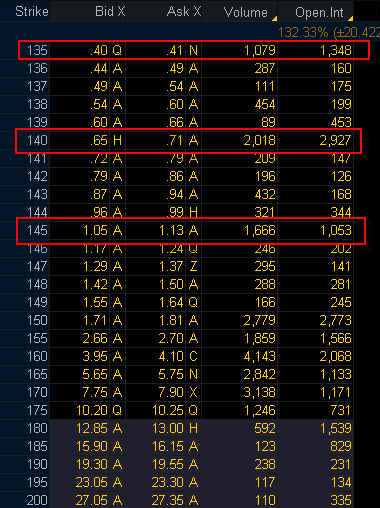Select the 175 strike row
Viewport: 380px width, 508px height.
coord(177,410)
